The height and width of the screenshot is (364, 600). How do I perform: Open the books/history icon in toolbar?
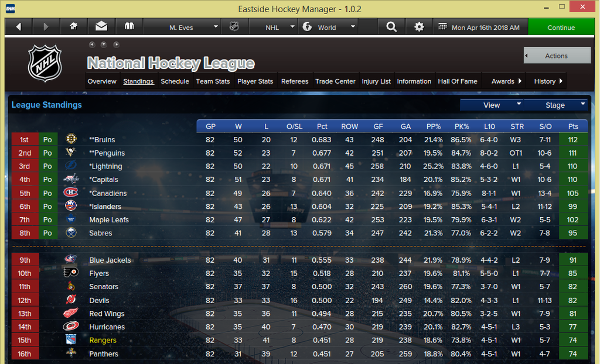click(x=129, y=26)
